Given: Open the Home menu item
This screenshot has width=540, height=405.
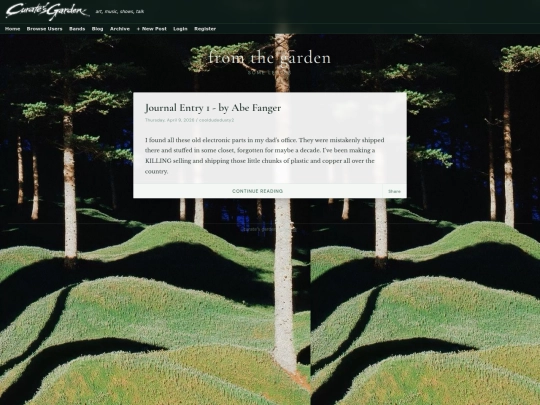Looking at the screenshot, I should click(x=12, y=29).
